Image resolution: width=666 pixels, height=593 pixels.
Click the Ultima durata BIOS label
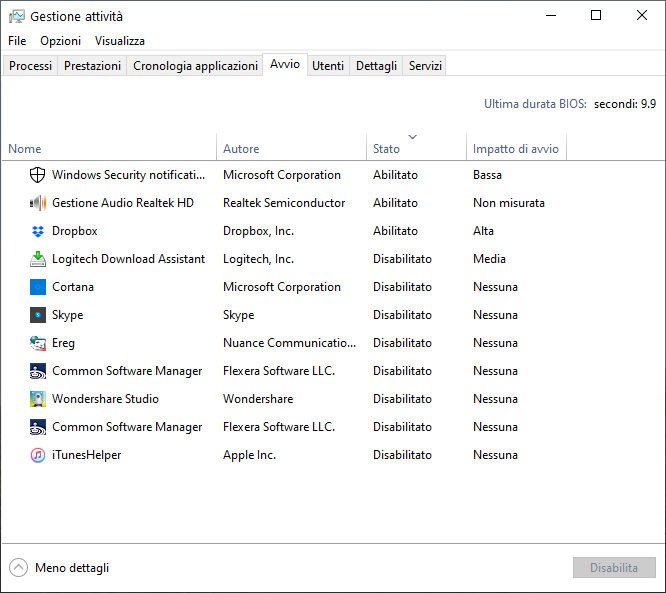coord(535,104)
